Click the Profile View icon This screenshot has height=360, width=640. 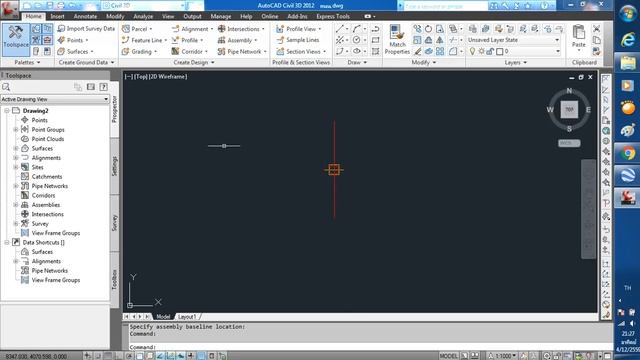[280, 29]
